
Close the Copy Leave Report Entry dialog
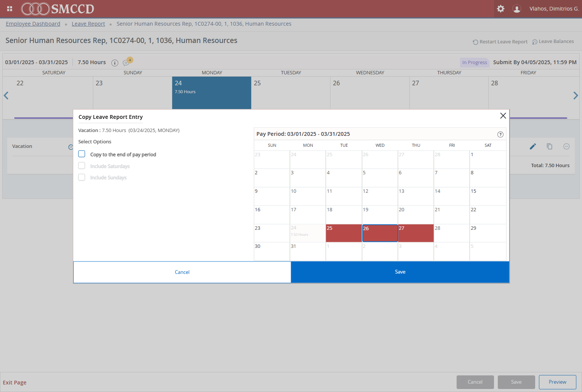(x=503, y=116)
